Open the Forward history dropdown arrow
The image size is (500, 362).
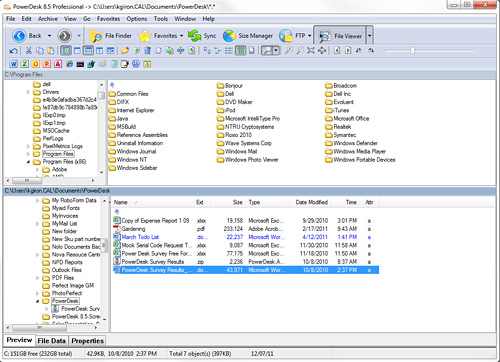(x=79, y=36)
